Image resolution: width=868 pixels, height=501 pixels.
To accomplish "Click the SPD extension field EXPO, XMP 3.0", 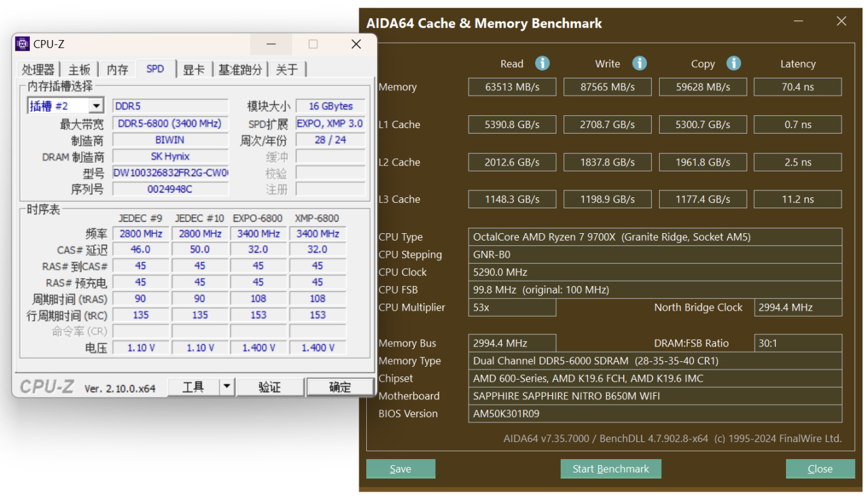I will pyautogui.click(x=330, y=123).
